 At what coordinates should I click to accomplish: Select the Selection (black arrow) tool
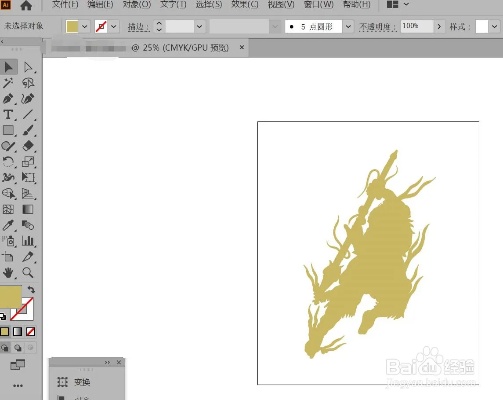click(8, 67)
